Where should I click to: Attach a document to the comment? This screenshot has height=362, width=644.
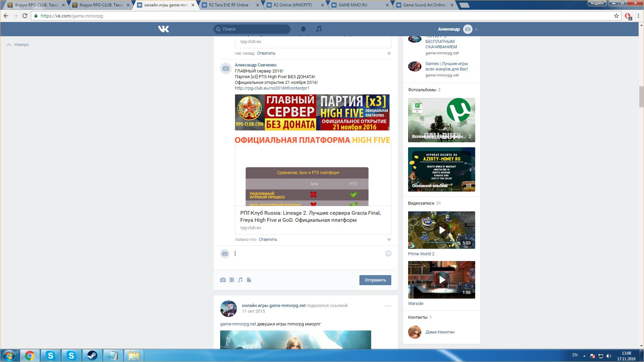point(249,280)
